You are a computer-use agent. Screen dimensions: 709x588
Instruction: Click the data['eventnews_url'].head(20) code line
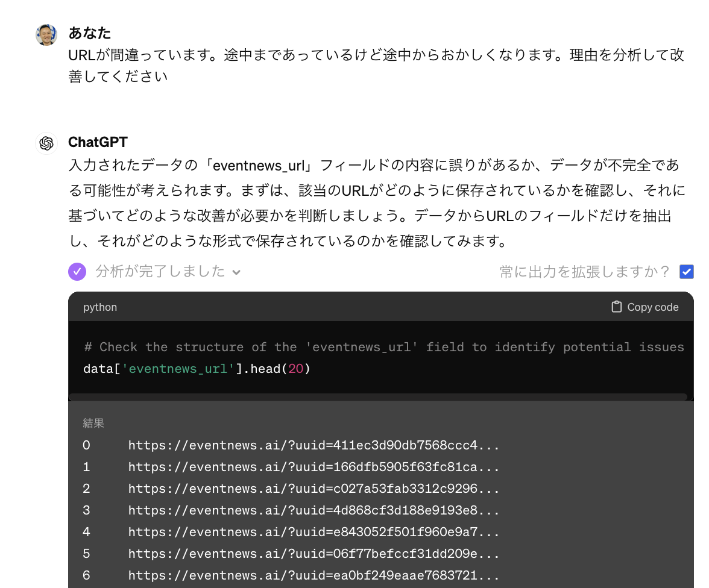[197, 369]
